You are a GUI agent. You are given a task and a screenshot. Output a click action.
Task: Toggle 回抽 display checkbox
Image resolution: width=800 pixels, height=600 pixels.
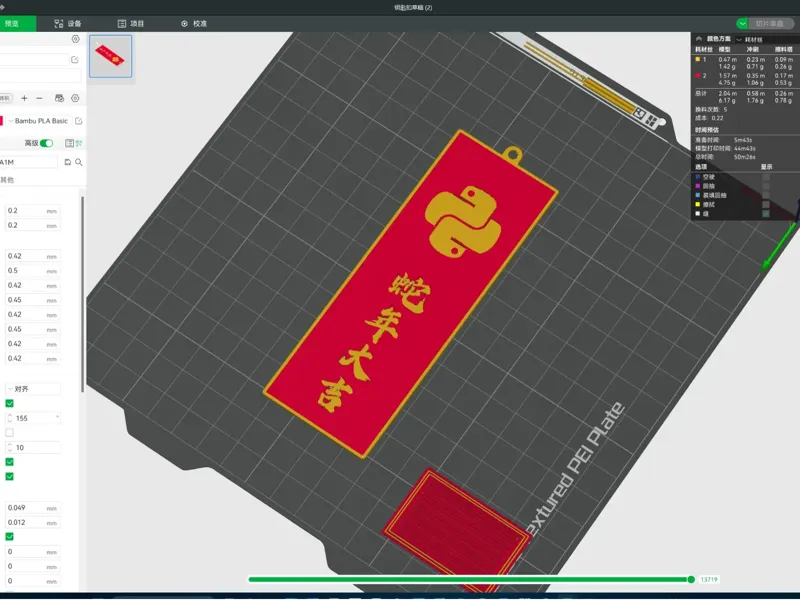766,186
